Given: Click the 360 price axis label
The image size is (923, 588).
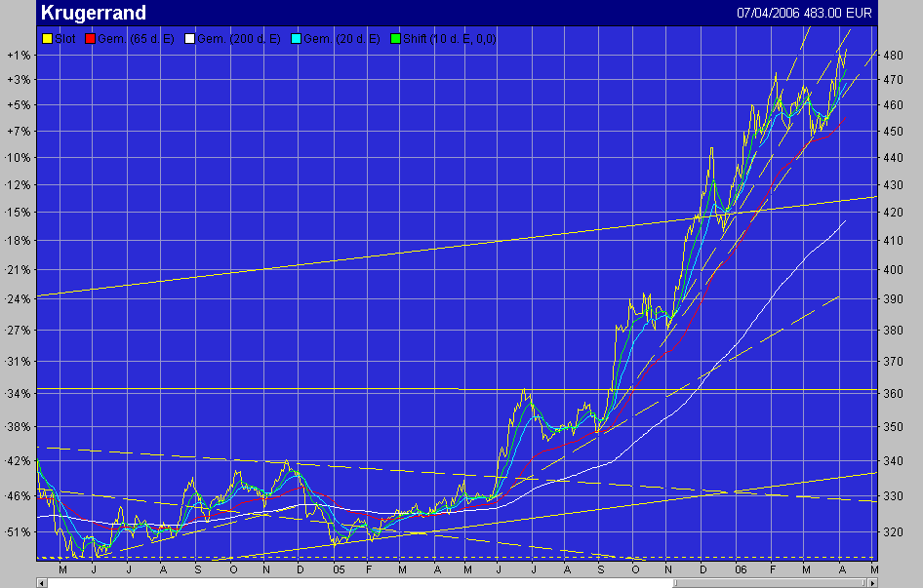Looking at the screenshot, I should [x=893, y=394].
